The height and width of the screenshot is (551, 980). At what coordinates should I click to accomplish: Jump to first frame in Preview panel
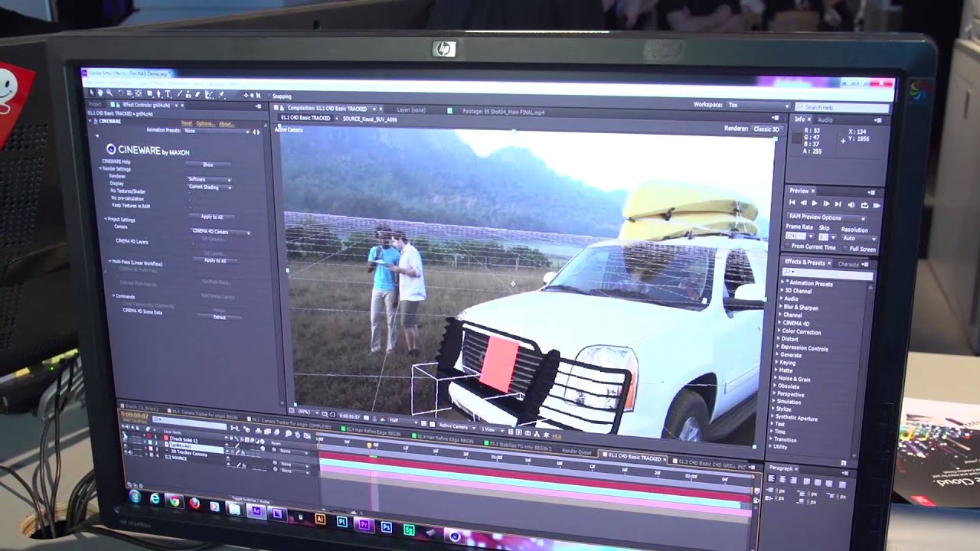point(792,203)
